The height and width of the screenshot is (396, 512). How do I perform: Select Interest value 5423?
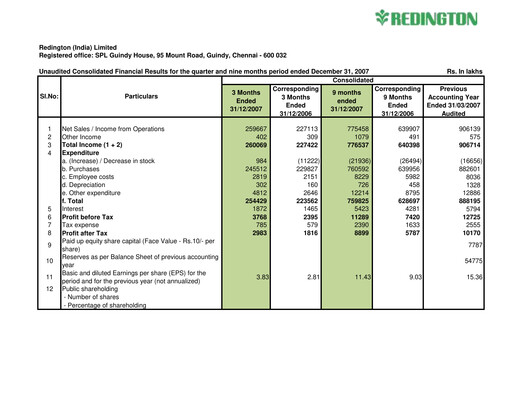coord(361,209)
